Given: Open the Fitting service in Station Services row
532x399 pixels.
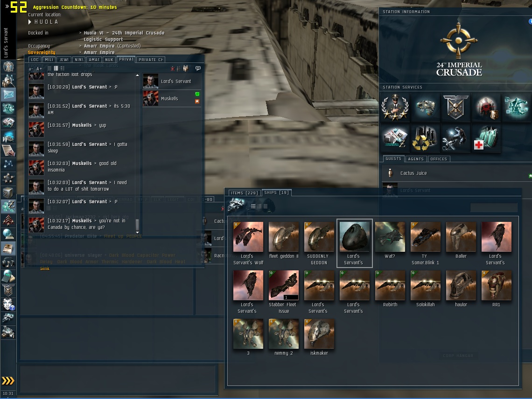Looking at the screenshot, I should click(x=425, y=108).
